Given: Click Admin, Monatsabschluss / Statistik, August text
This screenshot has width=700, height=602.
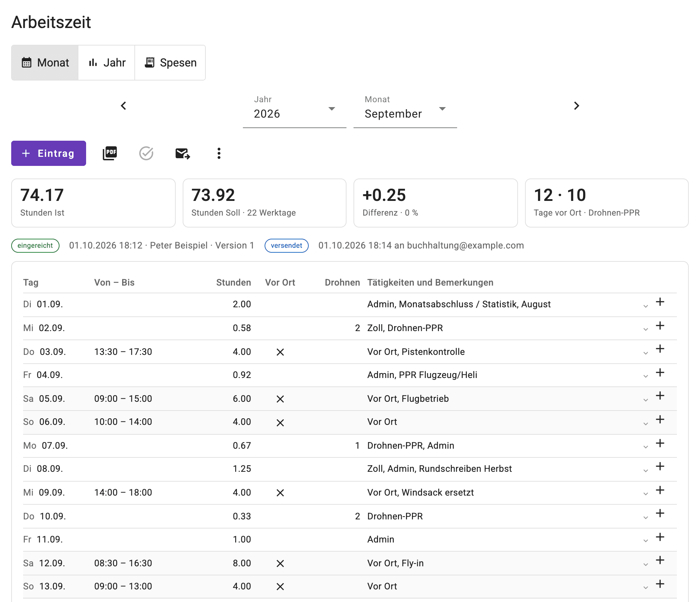Looking at the screenshot, I should point(459,304).
